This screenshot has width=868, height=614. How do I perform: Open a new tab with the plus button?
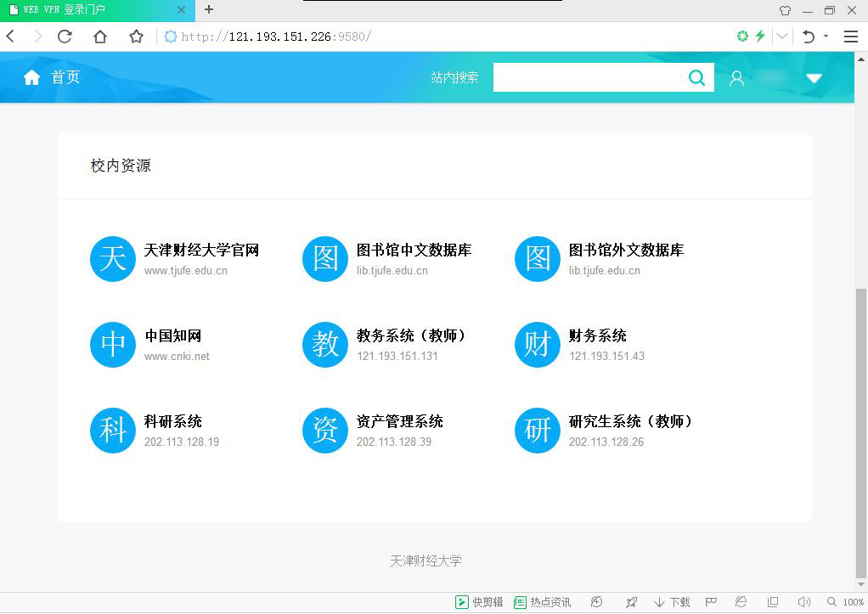(x=209, y=9)
